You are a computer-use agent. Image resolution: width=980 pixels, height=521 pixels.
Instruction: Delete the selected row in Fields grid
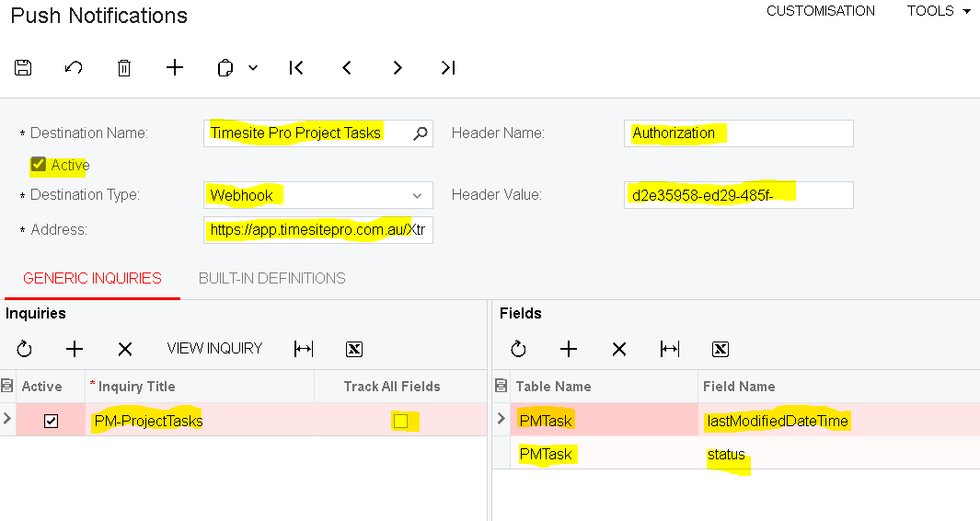click(x=619, y=349)
